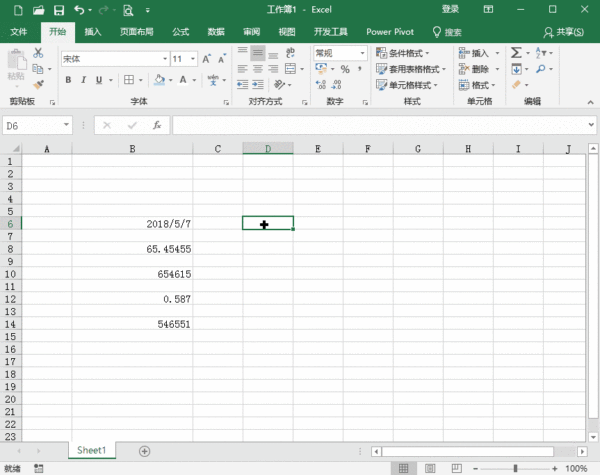Image resolution: width=600 pixels, height=475 pixels.
Task: Merge and center cells button
Action: tap(290, 69)
